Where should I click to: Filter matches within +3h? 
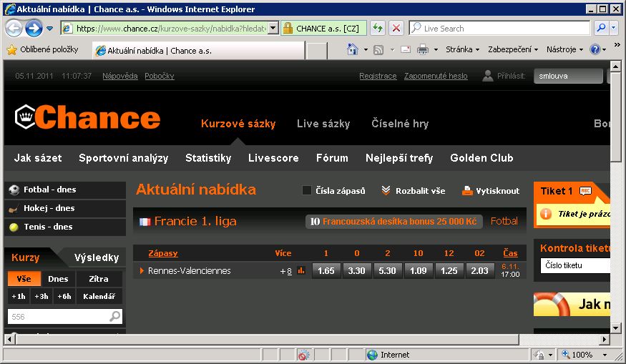click(41, 296)
